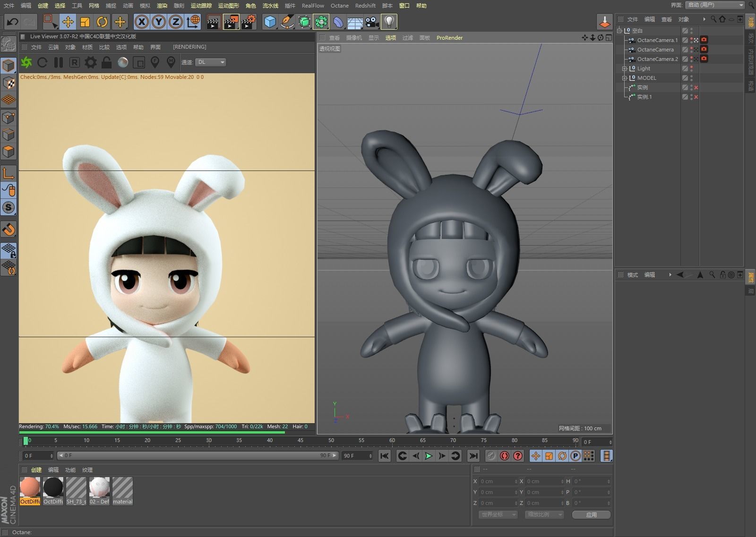Open 云端 menu in Live Viewer

(53, 47)
